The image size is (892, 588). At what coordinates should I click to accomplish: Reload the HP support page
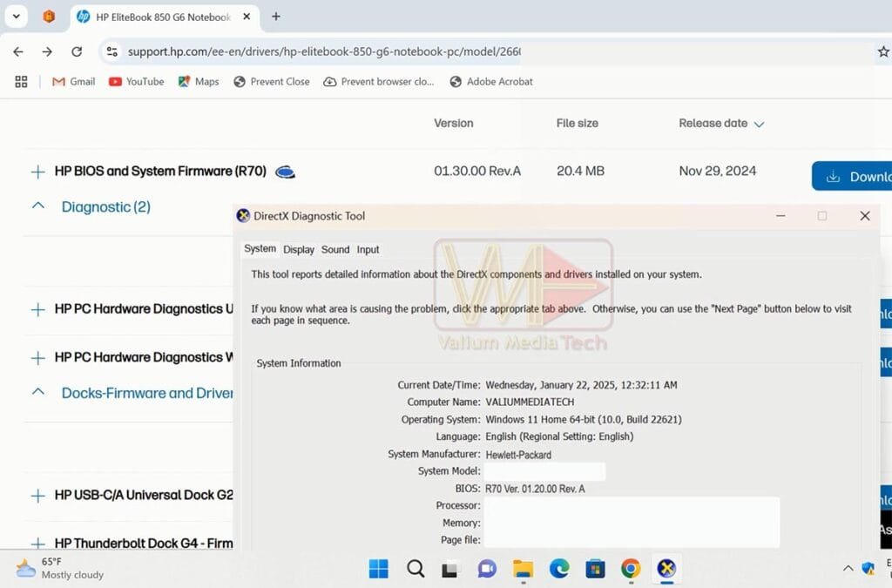pos(77,51)
